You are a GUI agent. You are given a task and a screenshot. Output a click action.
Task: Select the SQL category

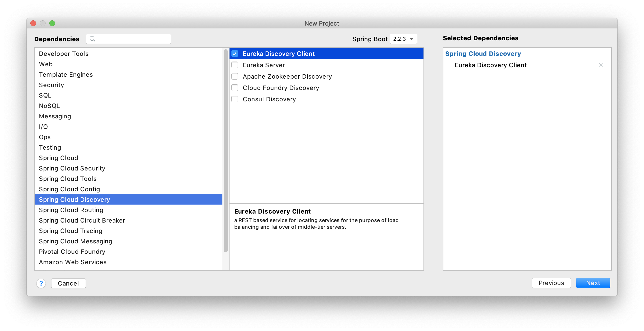click(x=128, y=96)
